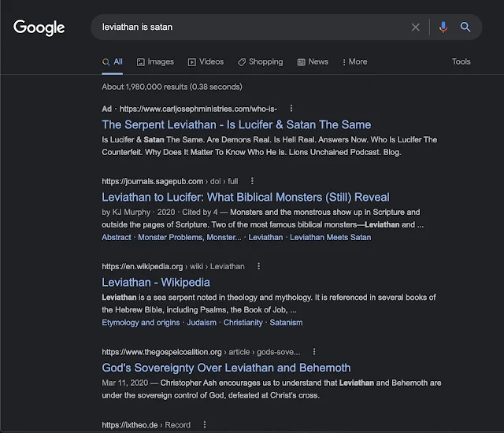504x433 pixels.
Task: Click the magnifying glass search button
Action: (465, 27)
